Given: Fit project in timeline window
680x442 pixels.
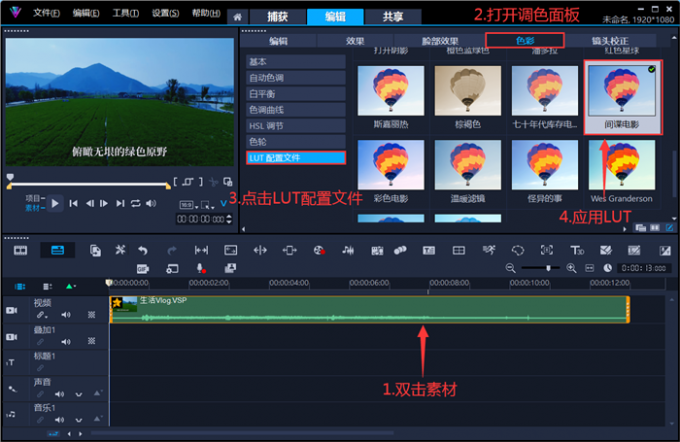Looking at the screenshot, I should [x=589, y=268].
